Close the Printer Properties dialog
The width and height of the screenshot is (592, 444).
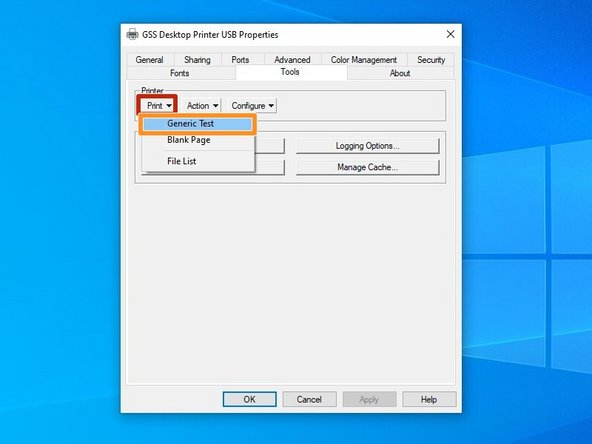pyautogui.click(x=450, y=34)
